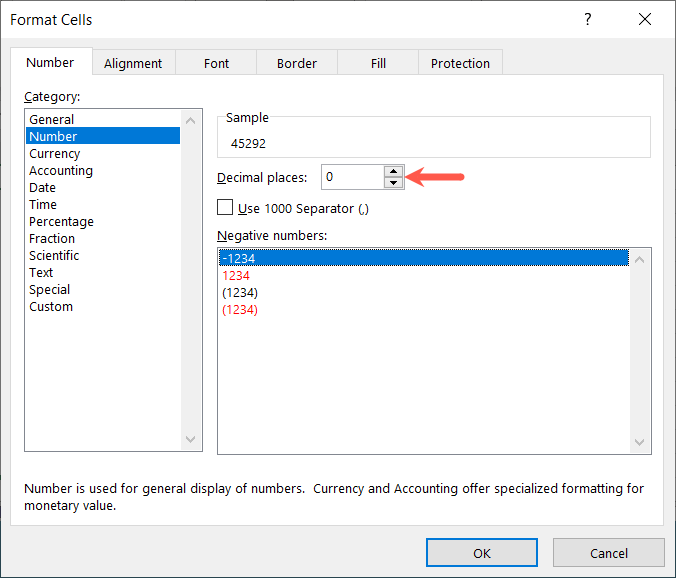Open the Font tab
Viewport: 676px width, 578px height.
(x=216, y=63)
